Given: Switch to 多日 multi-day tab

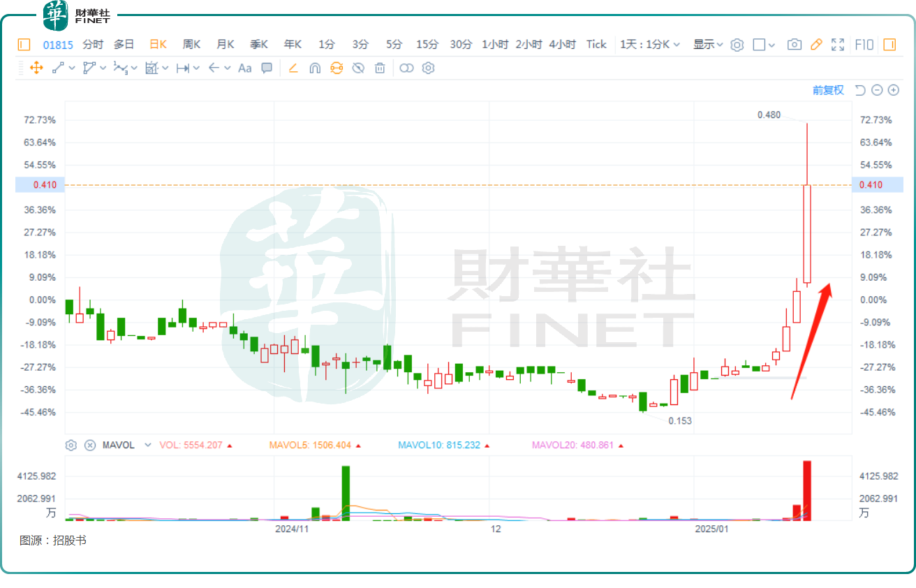Looking at the screenshot, I should click(124, 45).
